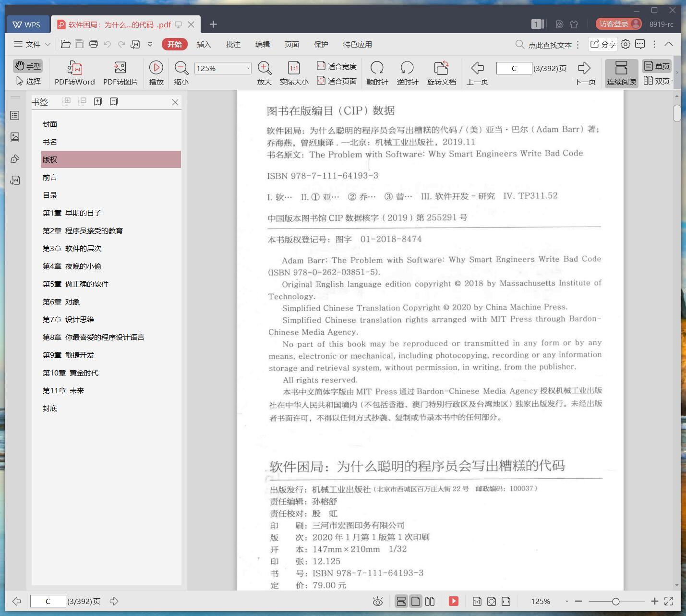This screenshot has height=616, width=686.
Task: Go to 上一页 previous page
Action: (x=477, y=73)
